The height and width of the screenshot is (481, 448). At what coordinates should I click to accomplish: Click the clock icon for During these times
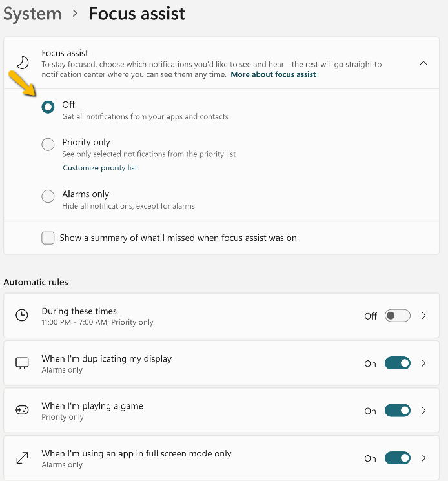tap(22, 315)
